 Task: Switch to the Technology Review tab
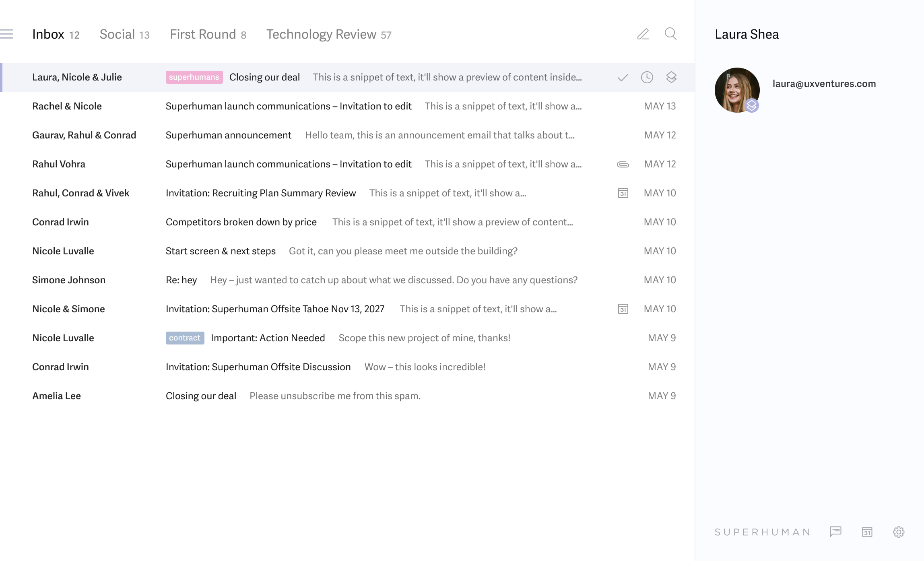pos(328,34)
